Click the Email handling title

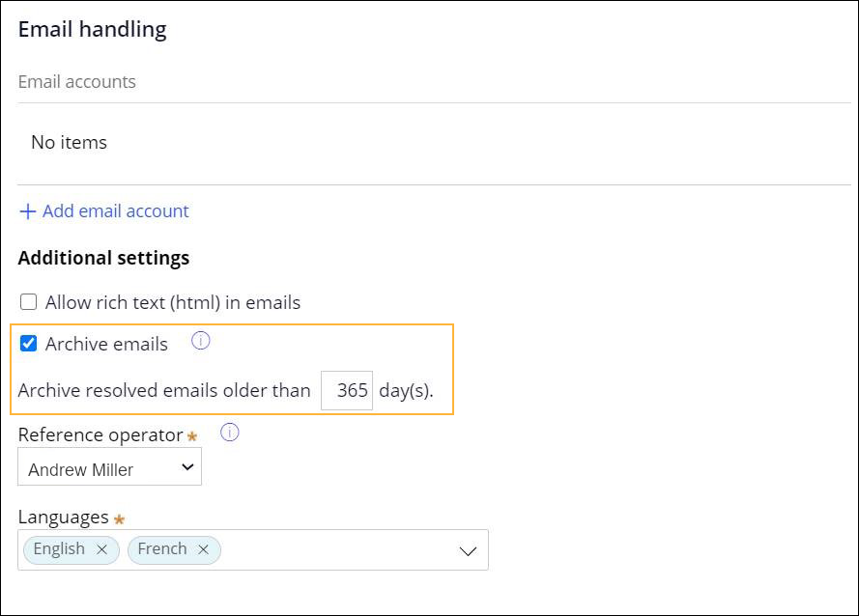[x=93, y=30]
